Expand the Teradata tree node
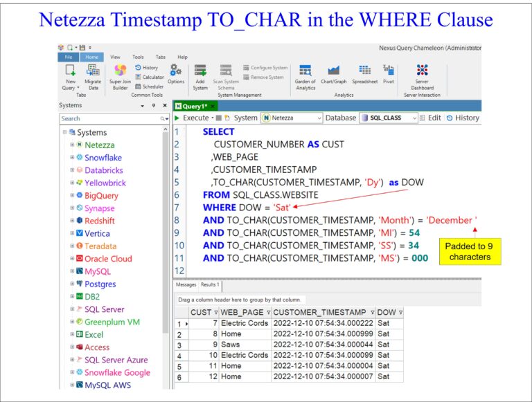Image resolution: width=532 pixels, height=402 pixels. click(72, 246)
